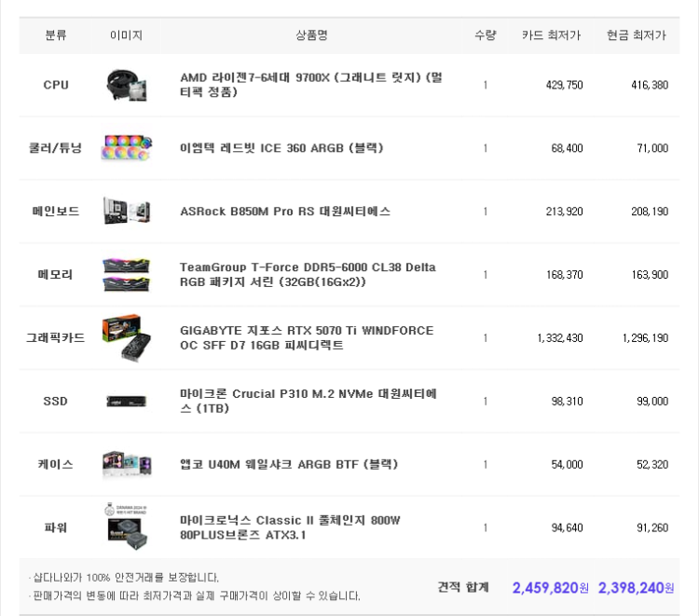The image size is (699, 616).
Task: Select the Classic II power supply image
Action: 126,526
